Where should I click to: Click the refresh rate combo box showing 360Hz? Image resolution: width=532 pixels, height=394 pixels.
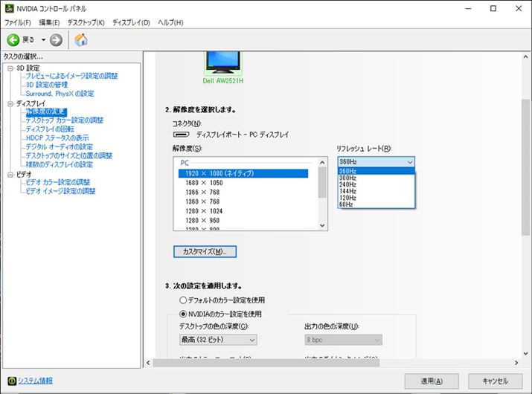pos(376,162)
